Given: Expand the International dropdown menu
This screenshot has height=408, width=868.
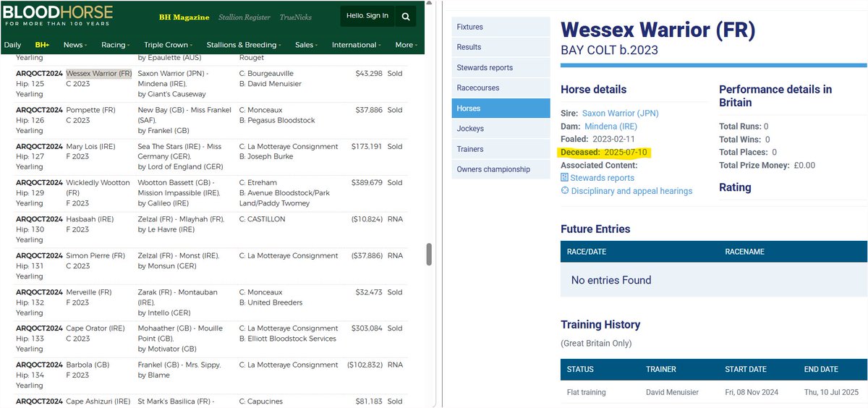Looking at the screenshot, I should pos(357,45).
